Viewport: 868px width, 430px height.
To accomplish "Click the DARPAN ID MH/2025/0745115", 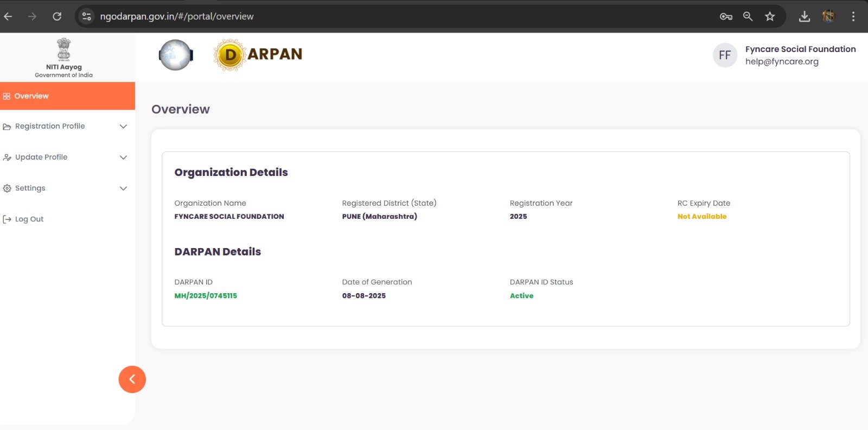I will click(x=206, y=296).
